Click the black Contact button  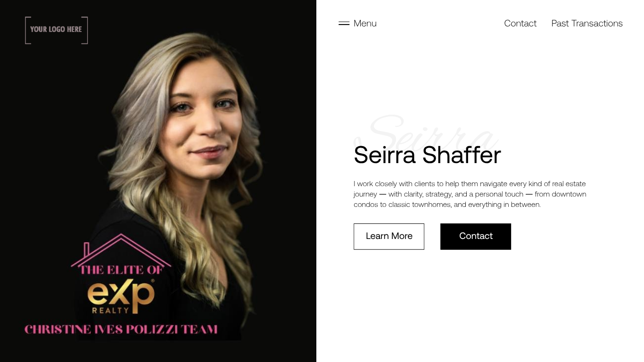point(476,237)
